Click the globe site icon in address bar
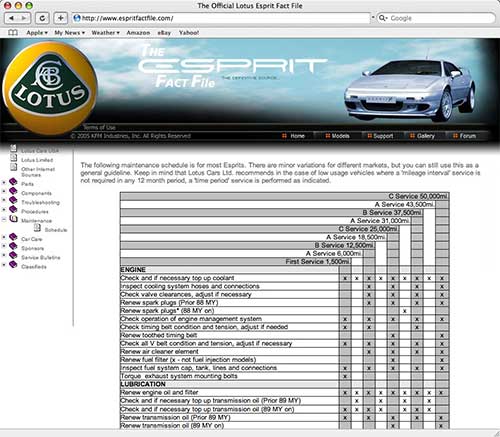500x437 pixels. click(77, 18)
